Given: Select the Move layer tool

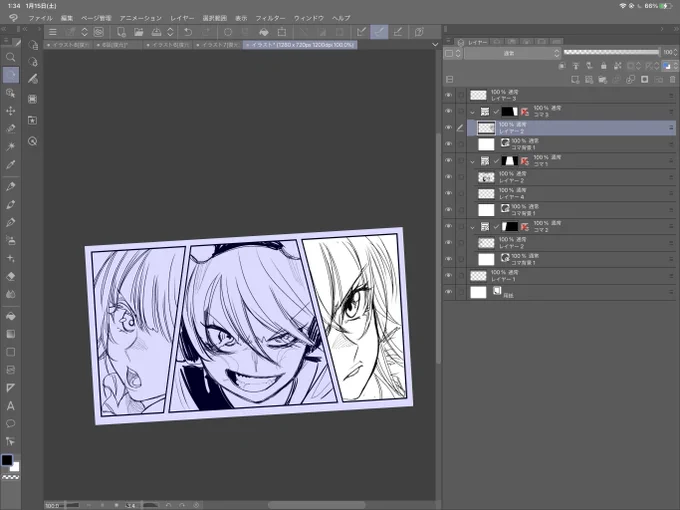Looking at the screenshot, I should click(x=10, y=111).
